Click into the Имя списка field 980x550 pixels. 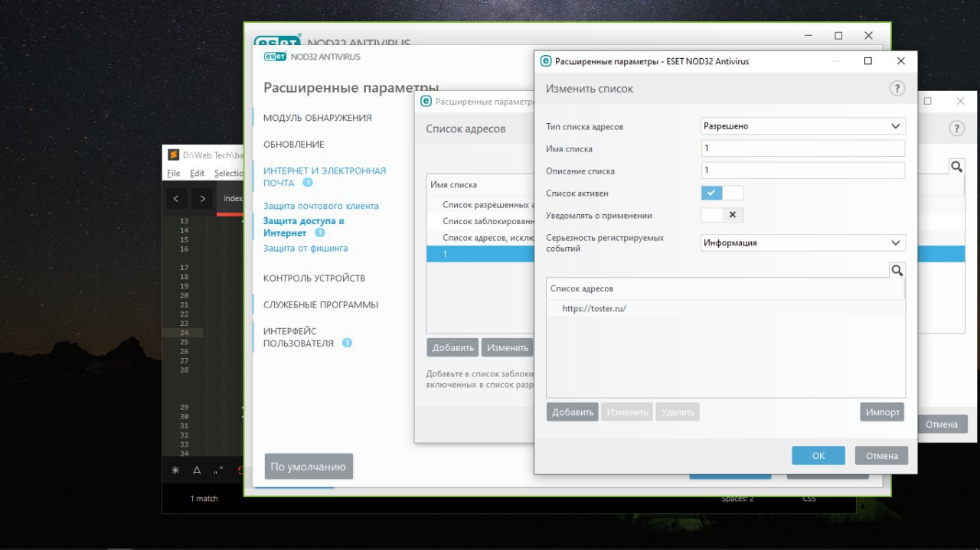point(803,148)
